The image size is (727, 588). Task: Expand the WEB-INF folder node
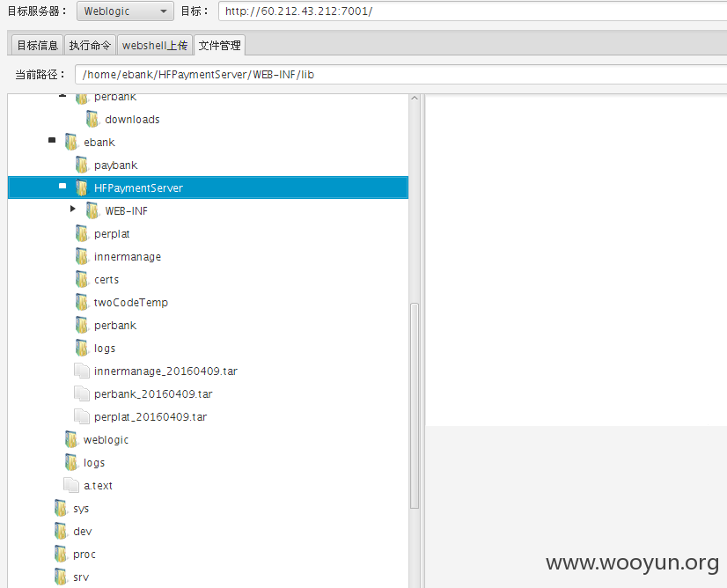[73, 209]
